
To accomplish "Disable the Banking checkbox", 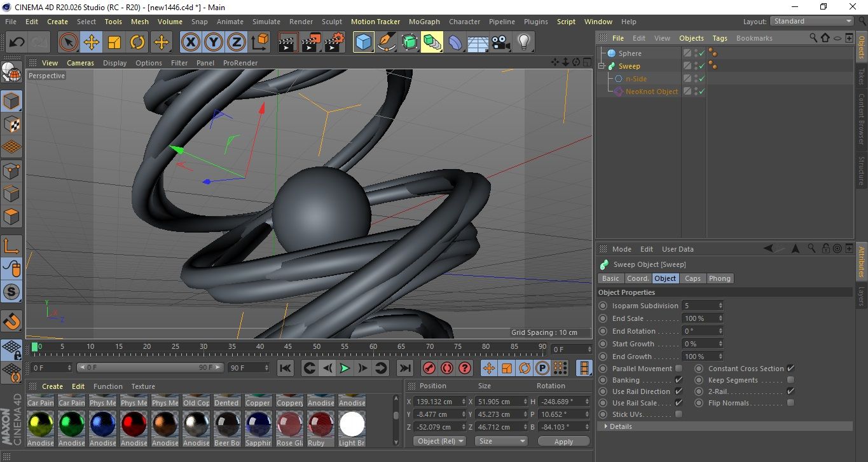I will click(679, 380).
